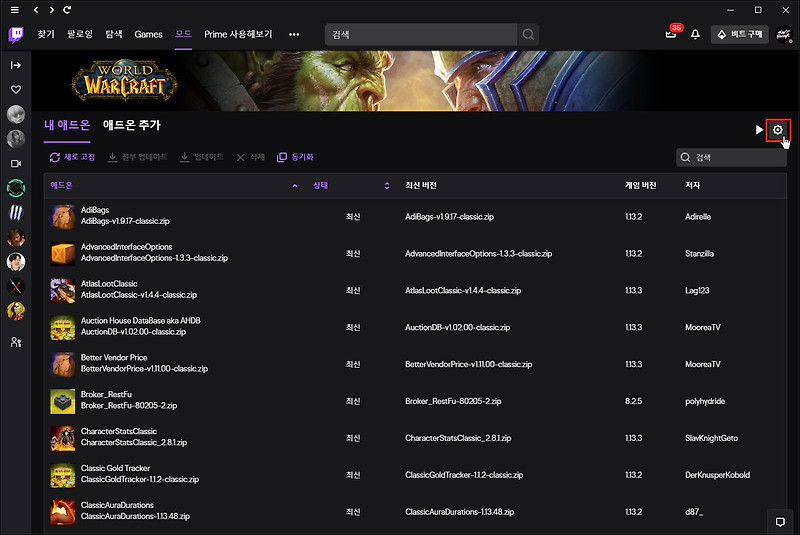This screenshot has height=535, width=800.
Task: Click the 동기화 sync button
Action: coord(295,157)
